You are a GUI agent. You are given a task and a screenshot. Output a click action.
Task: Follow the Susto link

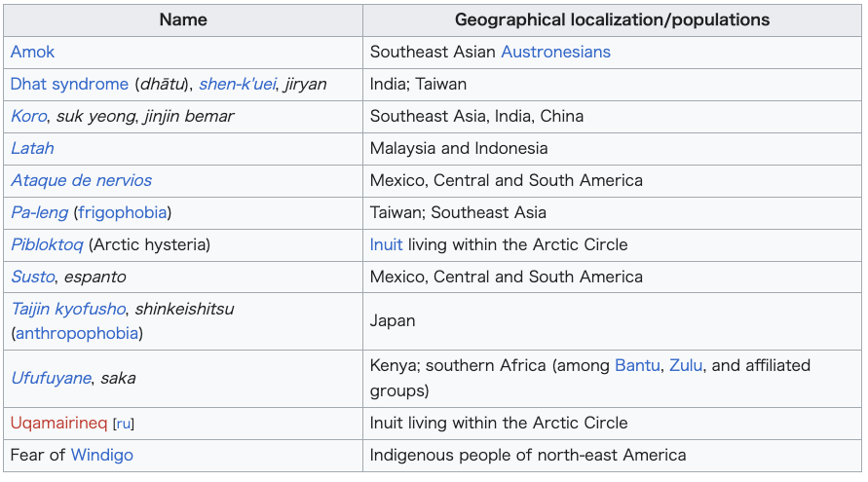[x=33, y=277]
